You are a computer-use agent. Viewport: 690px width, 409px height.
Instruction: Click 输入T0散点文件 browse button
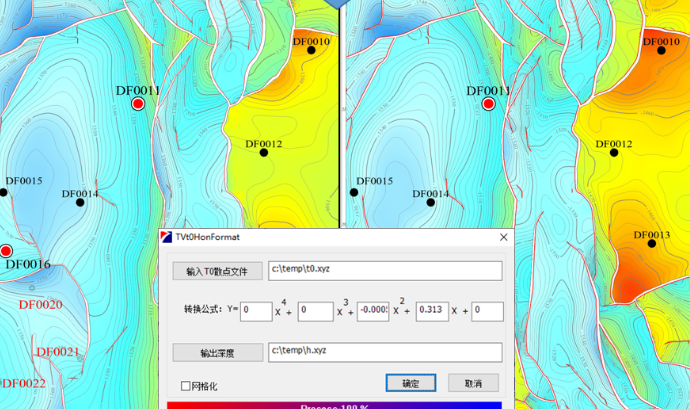coord(217,271)
